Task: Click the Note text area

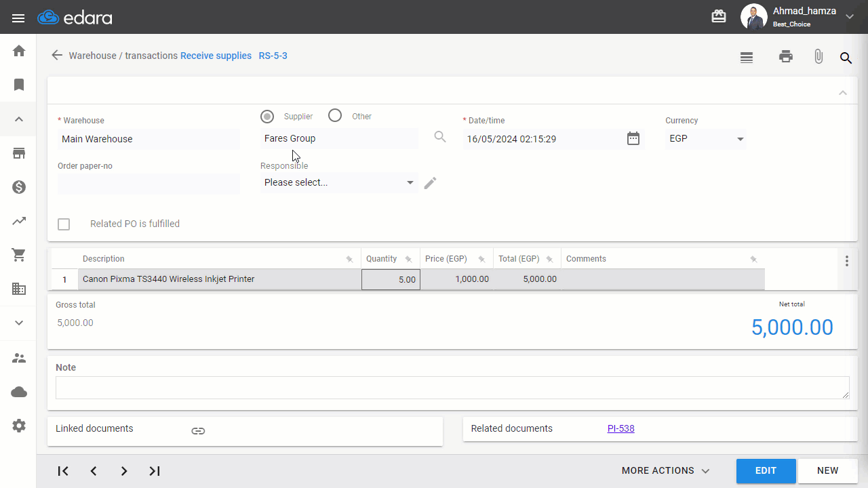Action: 452,388
